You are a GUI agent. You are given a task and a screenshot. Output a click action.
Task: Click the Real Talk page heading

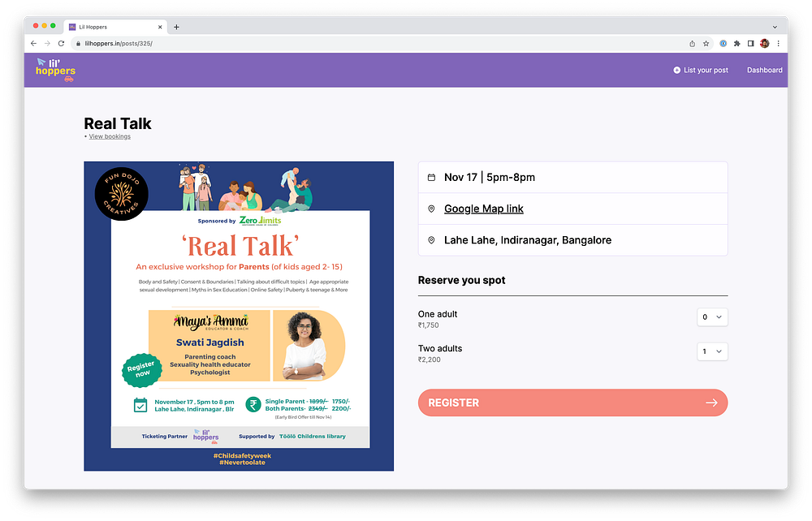pos(118,123)
